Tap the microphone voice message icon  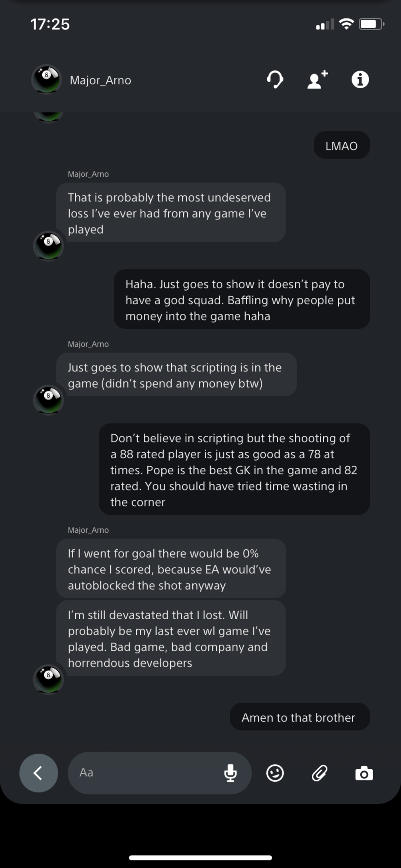click(230, 772)
